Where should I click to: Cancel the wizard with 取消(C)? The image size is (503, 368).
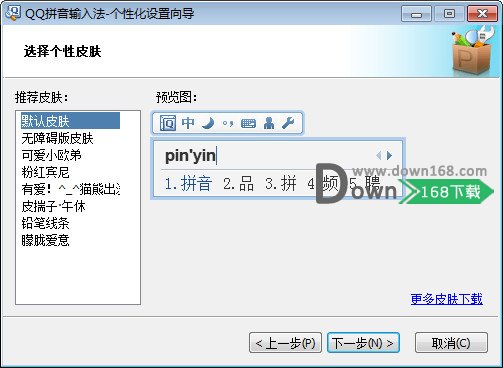pyautogui.click(x=451, y=343)
